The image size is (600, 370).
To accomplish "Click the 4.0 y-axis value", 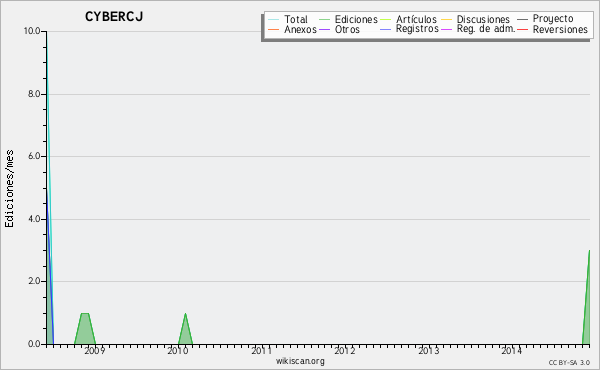I will pos(34,219).
